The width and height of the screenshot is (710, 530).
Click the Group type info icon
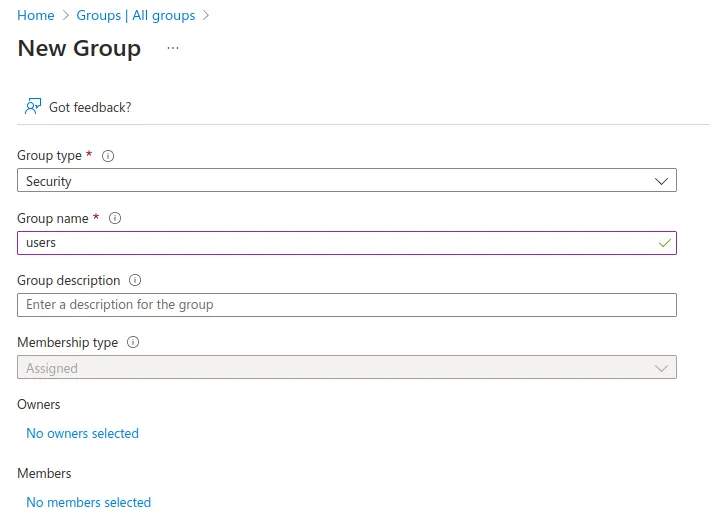coord(108,156)
